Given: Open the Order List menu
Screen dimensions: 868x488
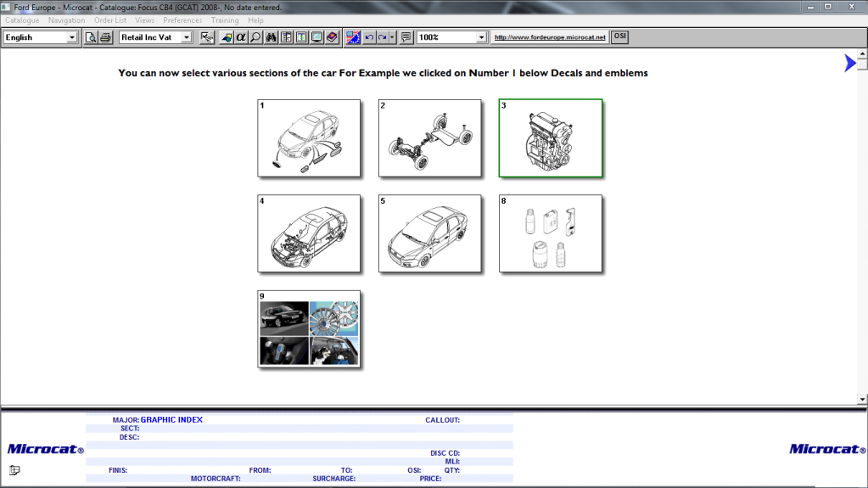Looking at the screenshot, I should pos(110,20).
